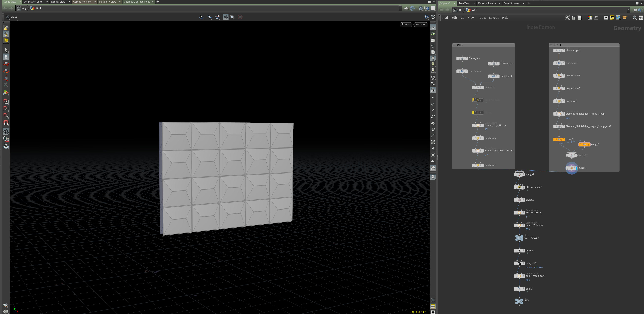
Task: Click the obj path button in viewport
Action: (x=21, y=8)
